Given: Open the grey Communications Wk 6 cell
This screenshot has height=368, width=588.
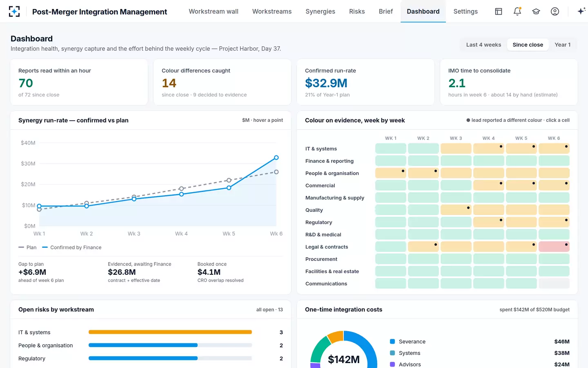Looking at the screenshot, I should 554,283.
